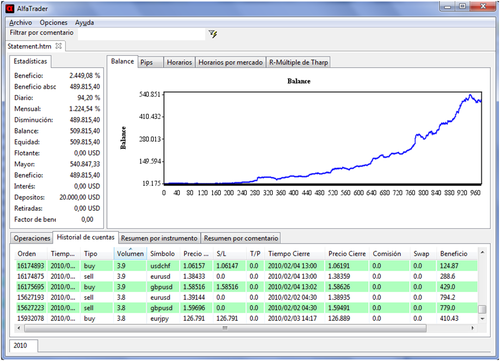Open the Opciones menu
Screen dimensions: 500x361
[53, 23]
